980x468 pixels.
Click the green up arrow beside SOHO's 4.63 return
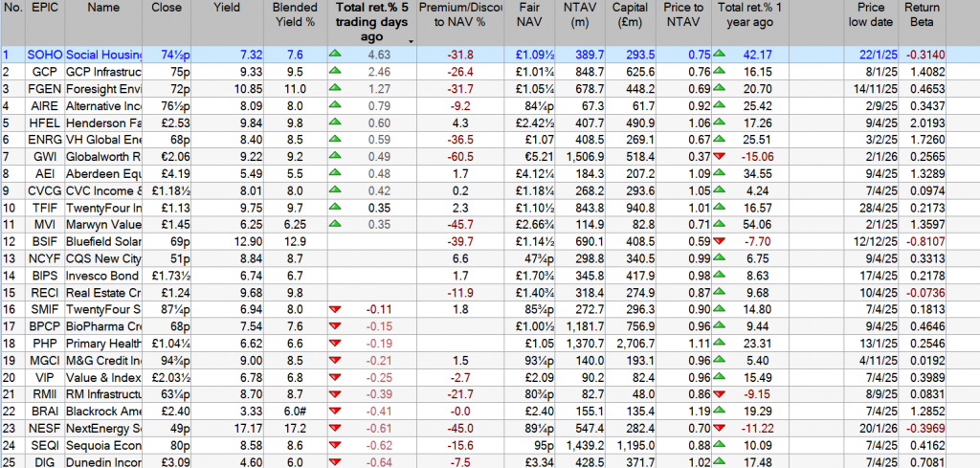[x=336, y=56]
